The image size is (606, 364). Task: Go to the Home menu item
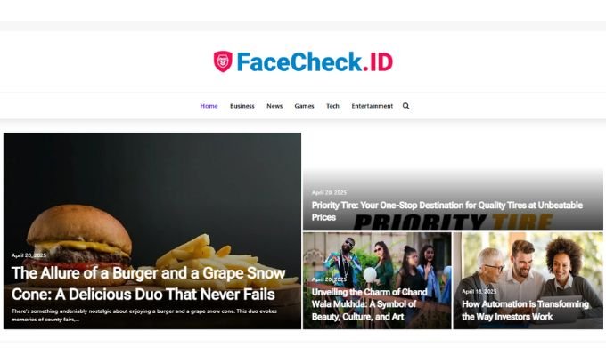(x=209, y=106)
